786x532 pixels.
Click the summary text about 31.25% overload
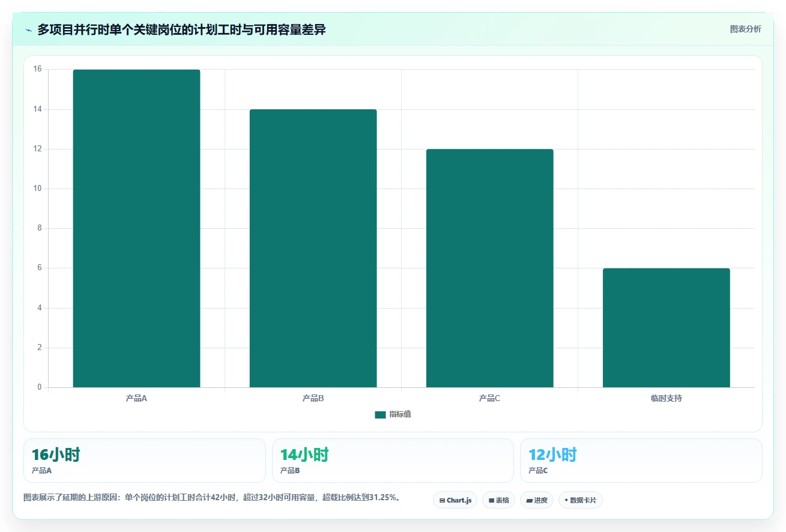(212, 497)
